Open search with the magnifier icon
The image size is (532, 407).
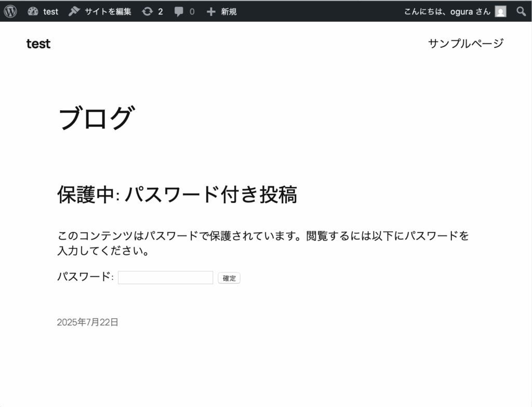click(x=521, y=11)
